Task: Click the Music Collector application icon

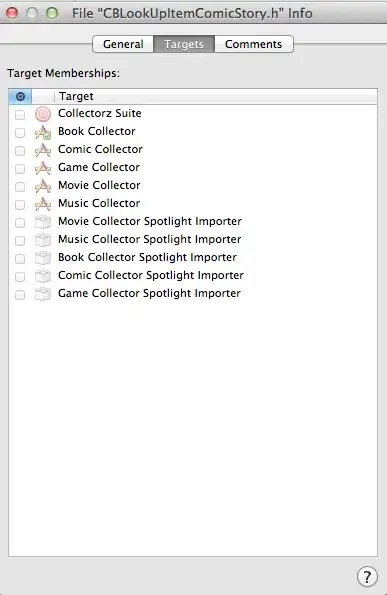Action: point(43,204)
